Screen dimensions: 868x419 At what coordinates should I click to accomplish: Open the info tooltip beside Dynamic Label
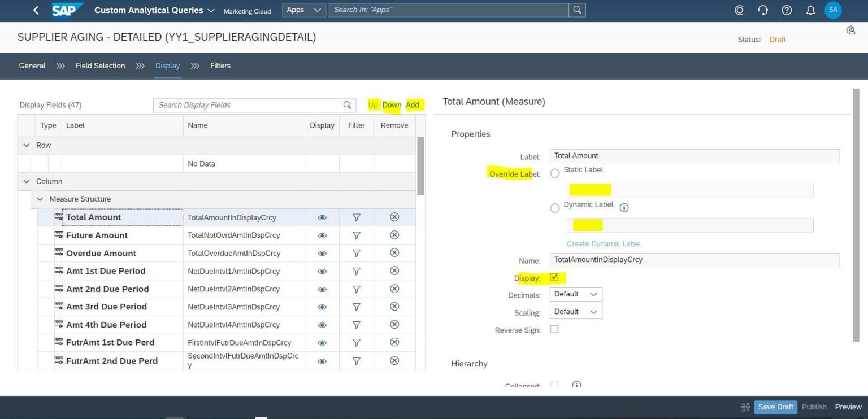point(624,207)
